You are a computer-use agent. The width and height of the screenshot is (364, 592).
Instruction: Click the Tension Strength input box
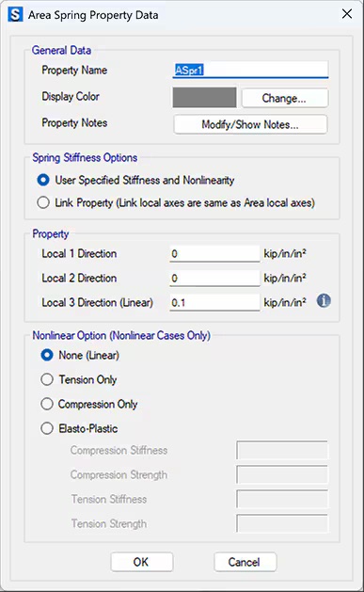[x=282, y=523]
